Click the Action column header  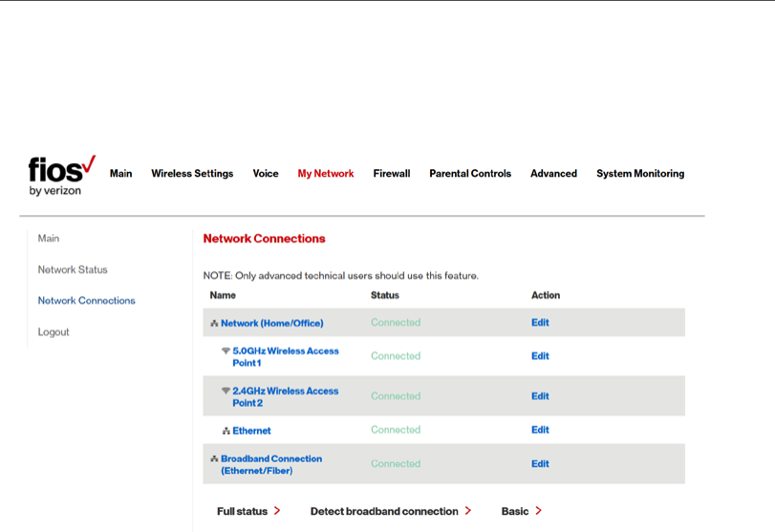[x=546, y=295]
